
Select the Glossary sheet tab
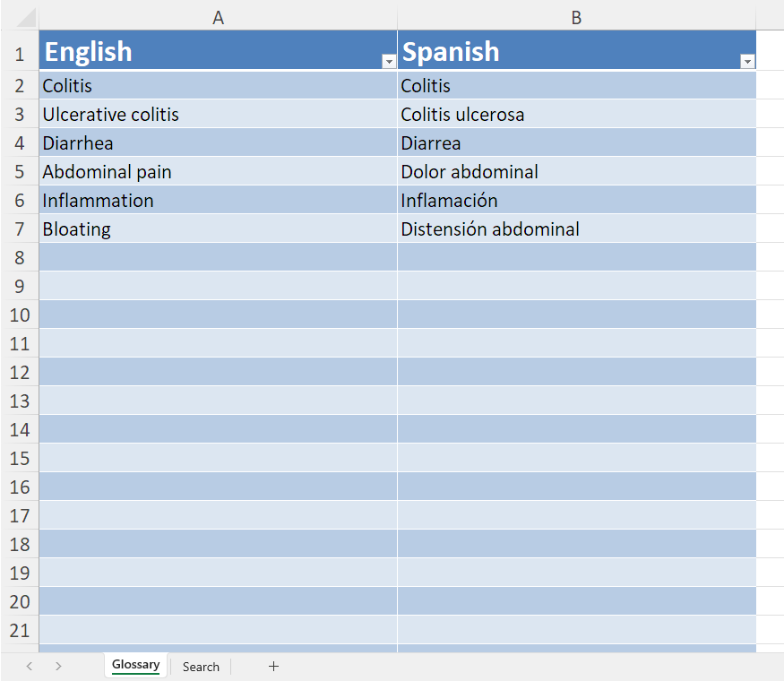click(x=135, y=665)
